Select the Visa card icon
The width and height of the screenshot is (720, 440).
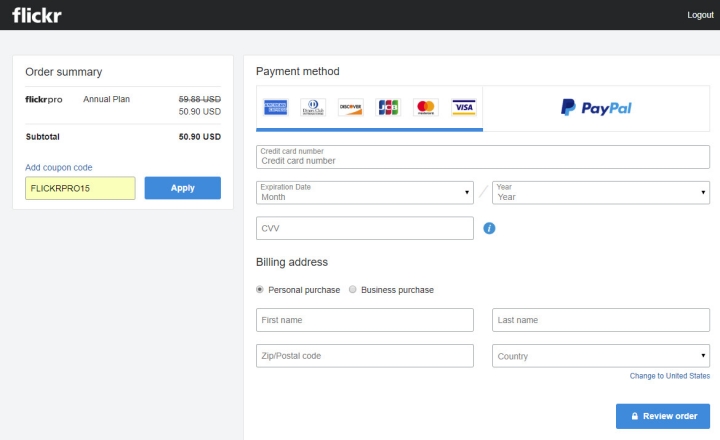coord(463,107)
